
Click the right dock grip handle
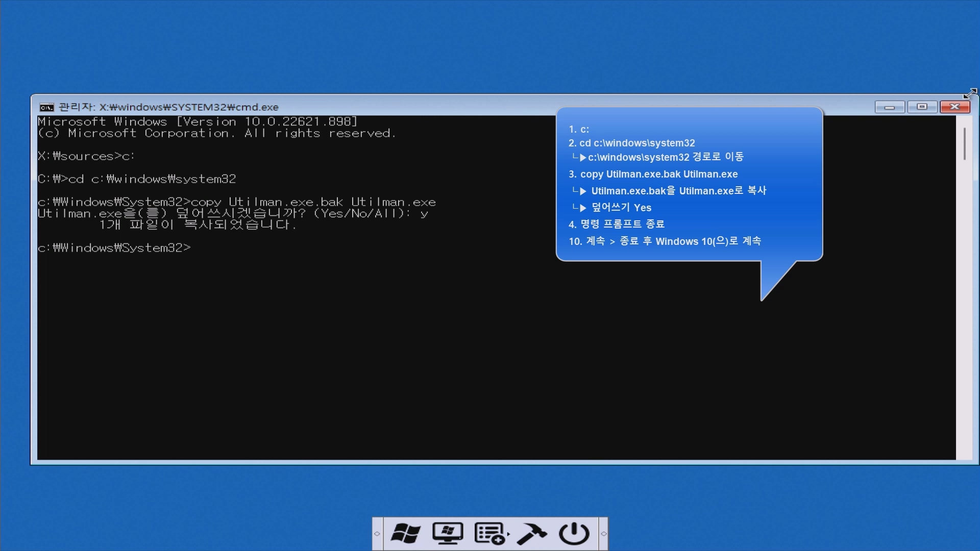[603, 534]
